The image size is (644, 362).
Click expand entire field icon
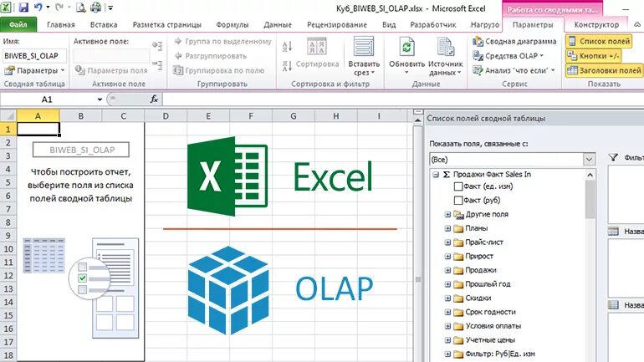pyautogui.click(x=157, y=45)
